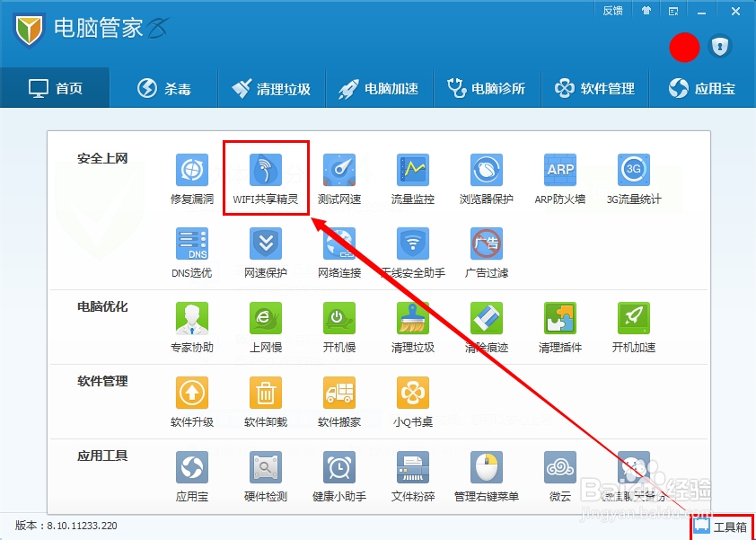Switch to 杀毒 tab
The image size is (756, 540).
click(x=164, y=88)
